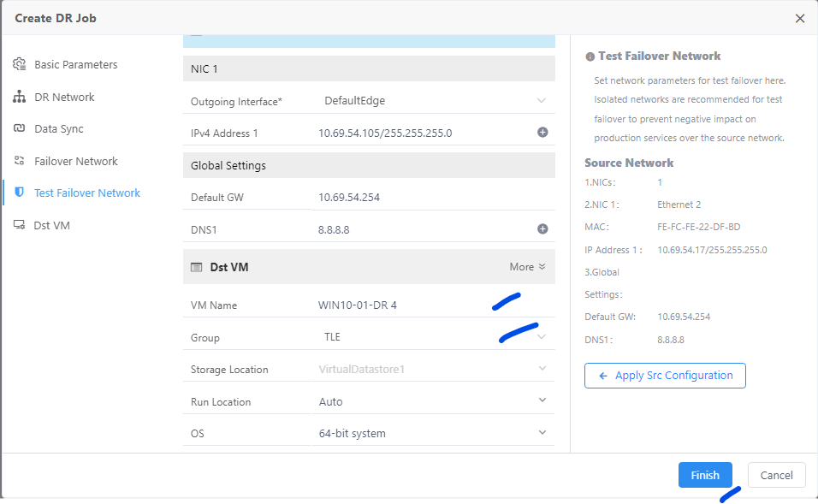Viewport: 818px width, 504px height.
Task: Open OS 64-bit system dropdown
Action: coord(433,434)
